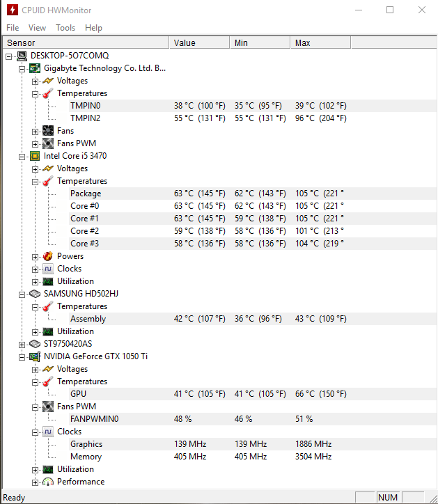Click the Performance gauge icon
The image size is (438, 504).
point(48,482)
